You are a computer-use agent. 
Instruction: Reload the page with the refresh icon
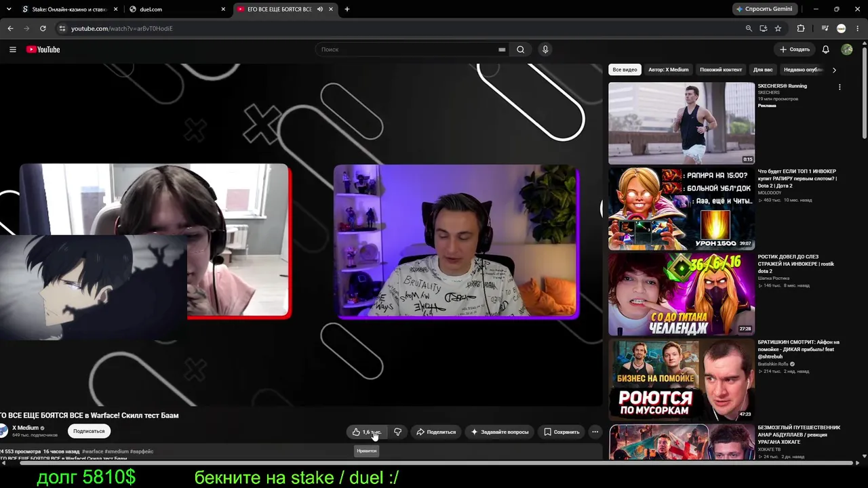pyautogui.click(x=43, y=28)
